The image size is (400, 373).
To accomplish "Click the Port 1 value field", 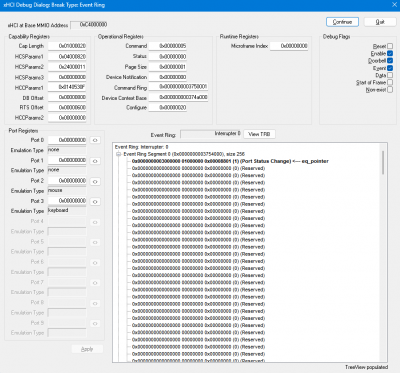I will pos(67,160).
